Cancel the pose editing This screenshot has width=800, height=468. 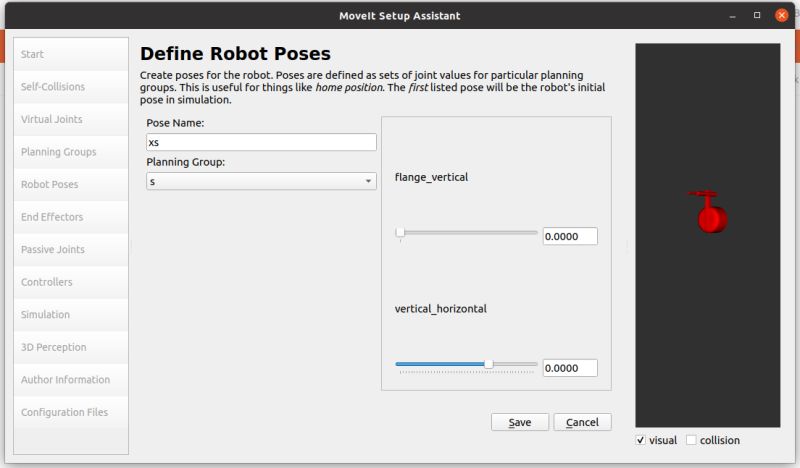[582, 422]
